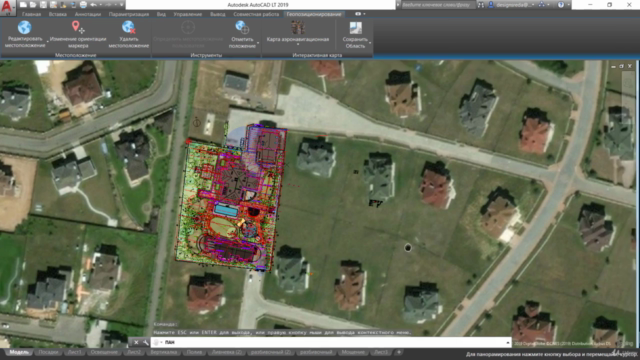
Task: Close the command line with X button
Action: 136,342
